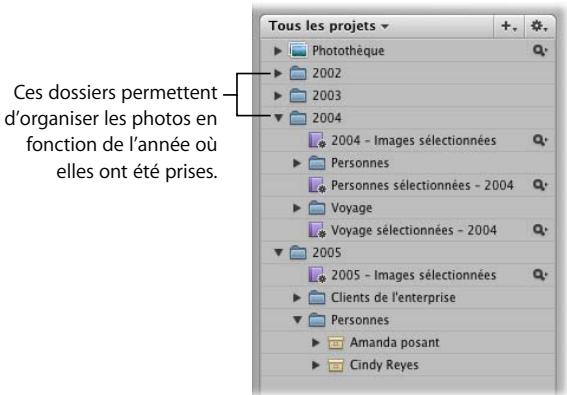Select the 2004 – Images sélectionnées label
This screenshot has height=395, width=567.
click(413, 140)
